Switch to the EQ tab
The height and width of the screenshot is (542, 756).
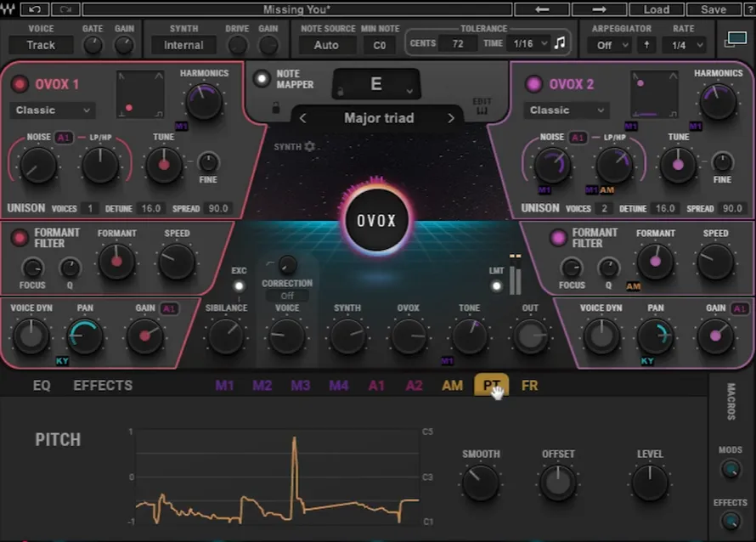click(x=42, y=386)
